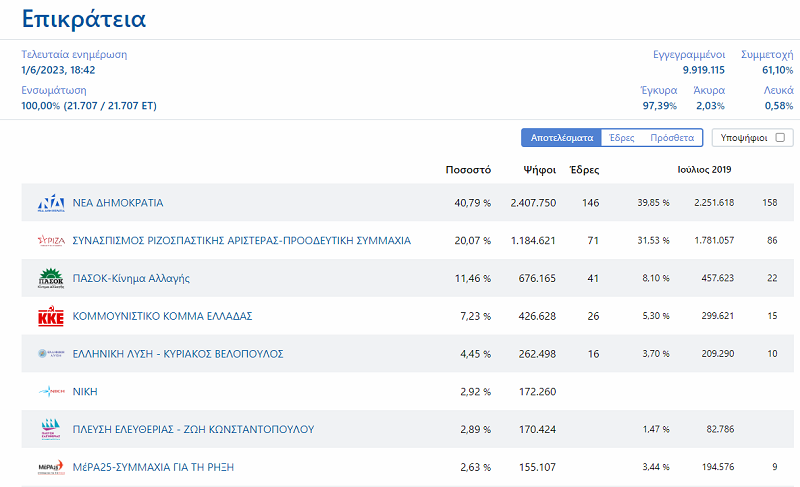Click ΜέΡΑ25 2019 percentage 3,44 %
This screenshot has height=487, width=800.
[x=656, y=467]
